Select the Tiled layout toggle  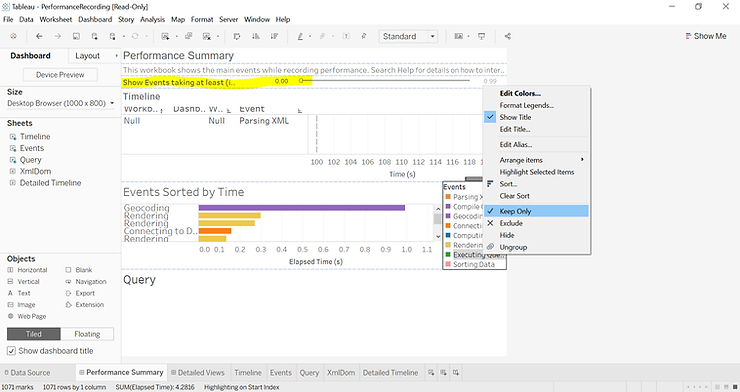[x=34, y=334]
